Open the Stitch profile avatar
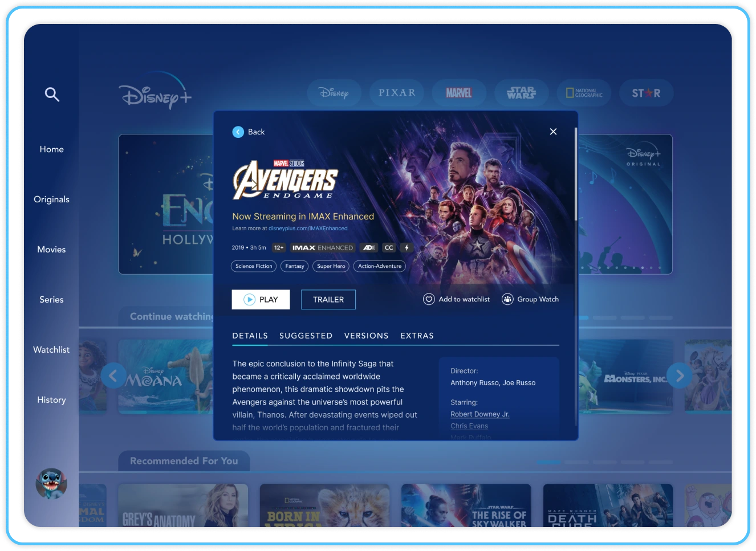 pos(51,484)
